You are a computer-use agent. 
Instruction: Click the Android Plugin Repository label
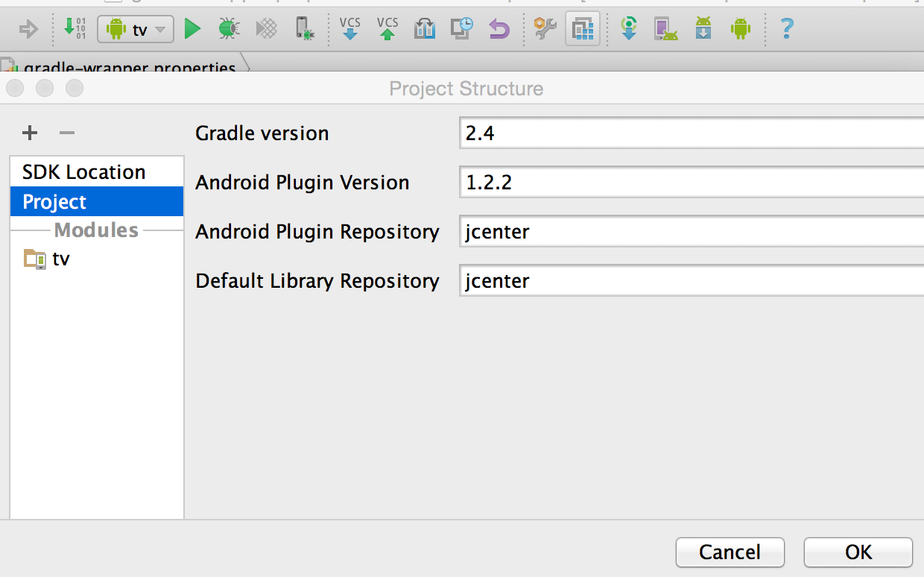pyautogui.click(x=317, y=232)
